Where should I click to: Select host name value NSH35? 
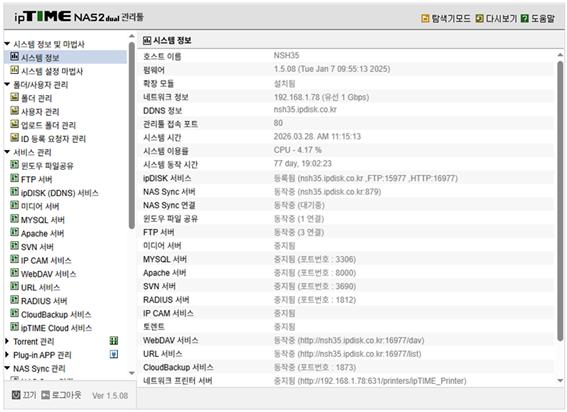coord(286,55)
